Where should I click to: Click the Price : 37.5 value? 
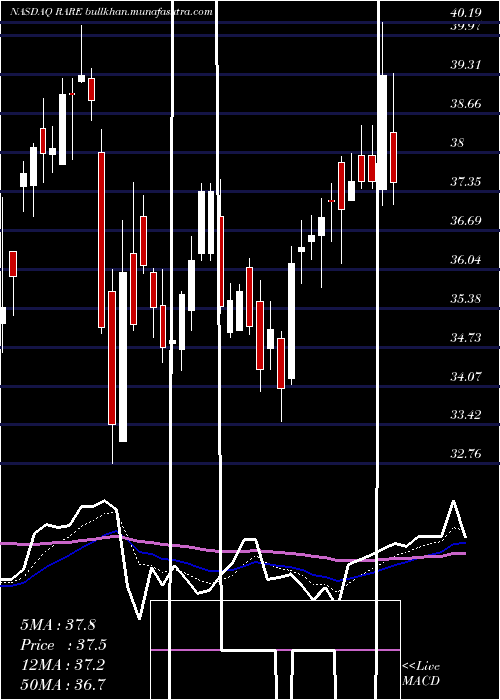[x=64, y=645]
